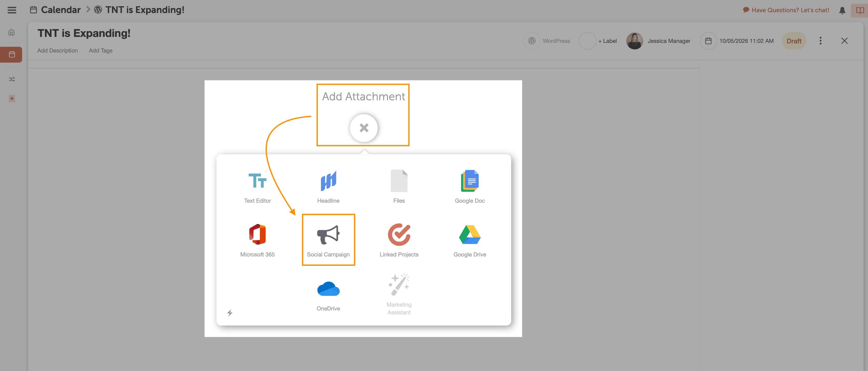Choose the Google Drive attachment
This screenshot has width=868, height=371.
469,240
